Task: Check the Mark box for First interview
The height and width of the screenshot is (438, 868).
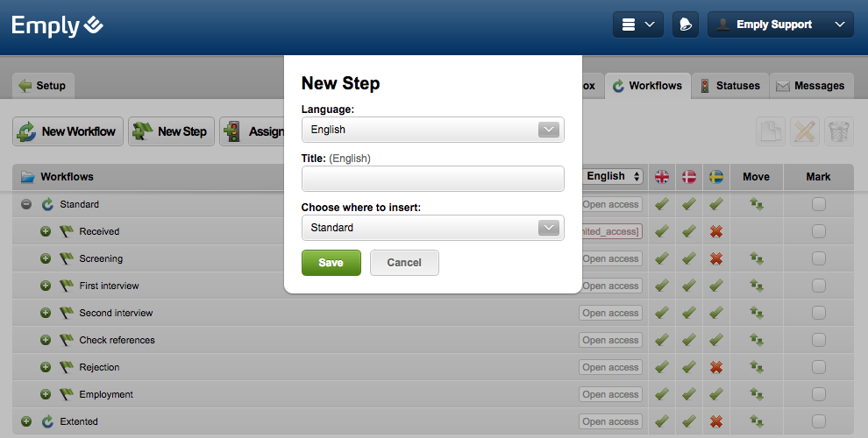Action: 818,286
